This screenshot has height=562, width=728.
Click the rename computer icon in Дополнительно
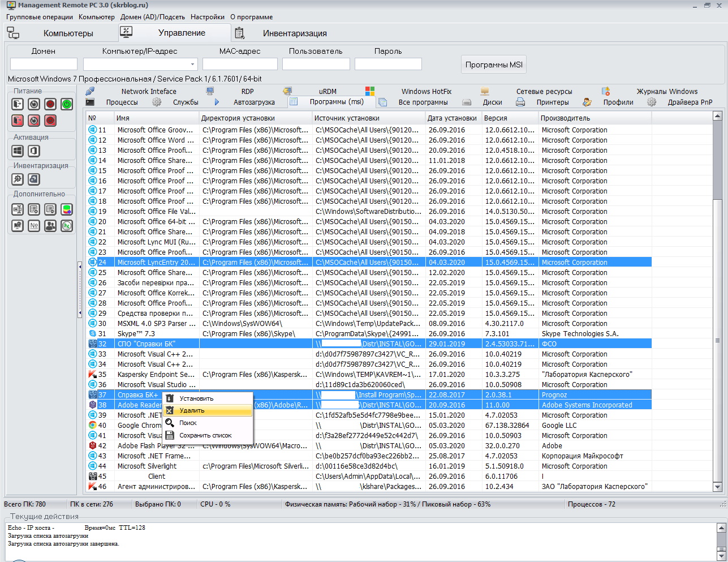pos(18,209)
